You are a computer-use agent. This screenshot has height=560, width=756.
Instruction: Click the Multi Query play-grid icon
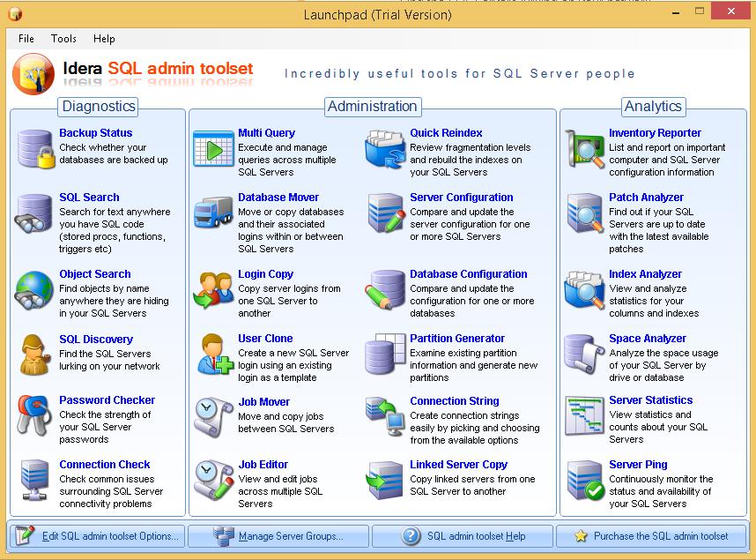213,149
